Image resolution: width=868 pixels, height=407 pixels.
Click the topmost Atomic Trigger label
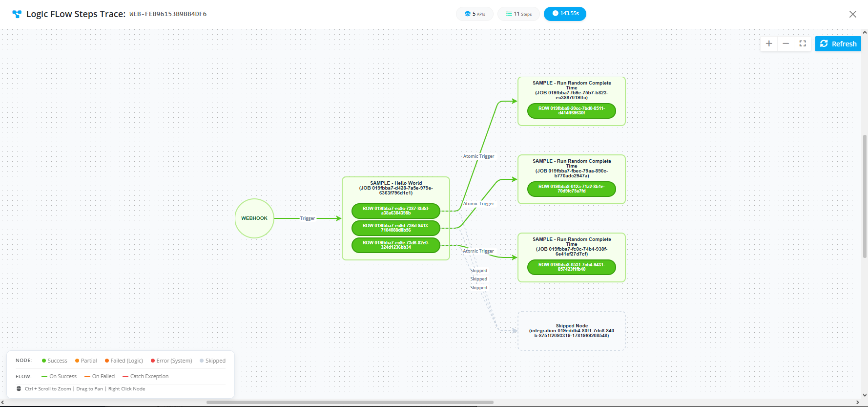pyautogui.click(x=479, y=156)
